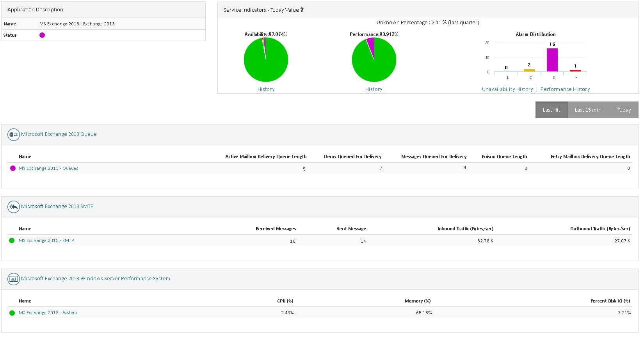Click the Outbound Traffic value 27.07 K

[x=622, y=241]
